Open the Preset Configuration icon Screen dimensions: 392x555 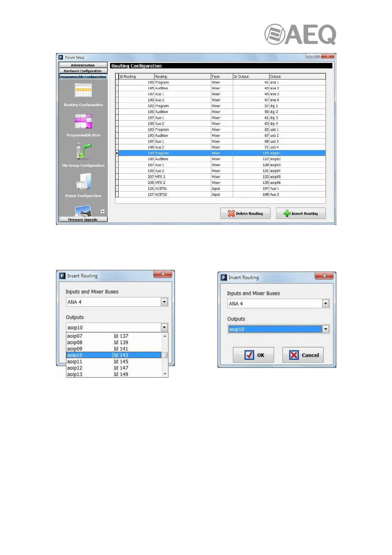point(83,182)
